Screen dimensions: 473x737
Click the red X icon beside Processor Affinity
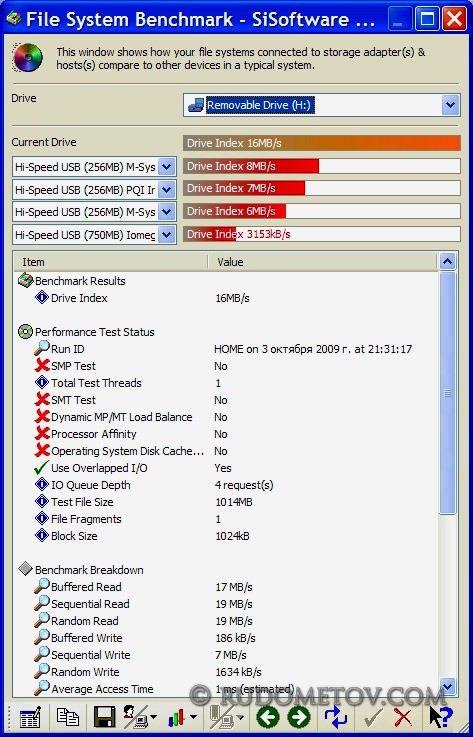coord(42,434)
